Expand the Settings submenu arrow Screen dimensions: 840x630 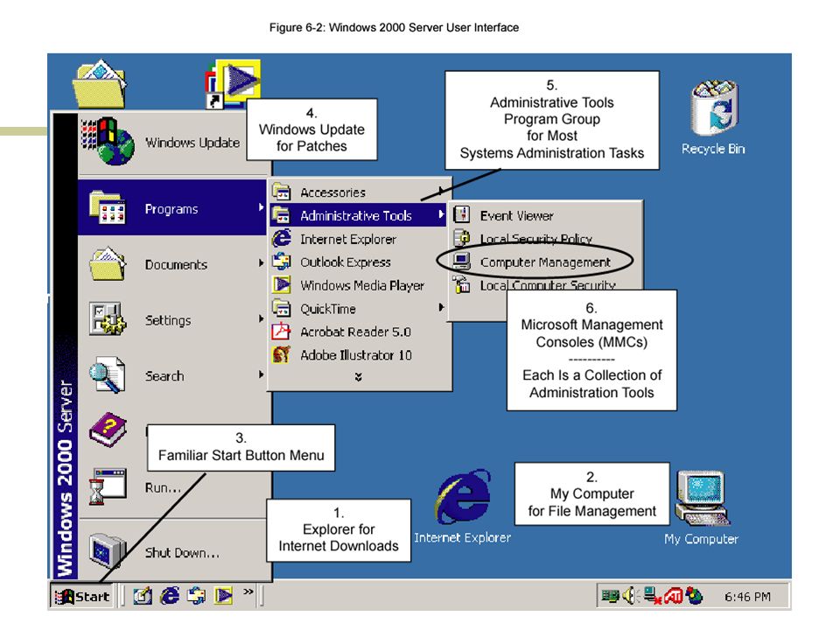pos(261,318)
